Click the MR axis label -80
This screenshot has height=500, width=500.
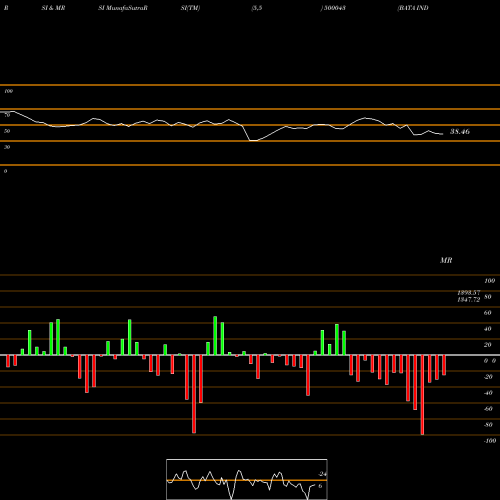pyautogui.click(x=488, y=425)
